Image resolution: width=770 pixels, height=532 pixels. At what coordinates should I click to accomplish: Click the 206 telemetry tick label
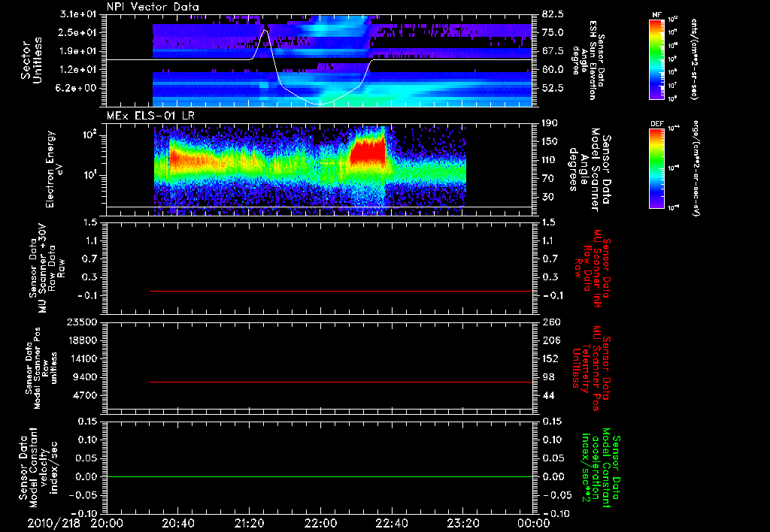[x=551, y=340]
